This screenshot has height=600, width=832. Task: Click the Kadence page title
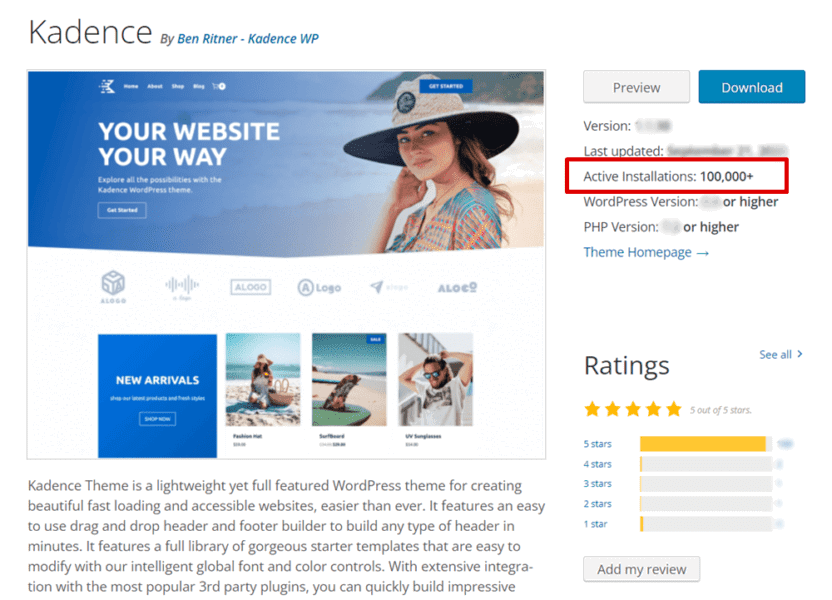[x=90, y=32]
